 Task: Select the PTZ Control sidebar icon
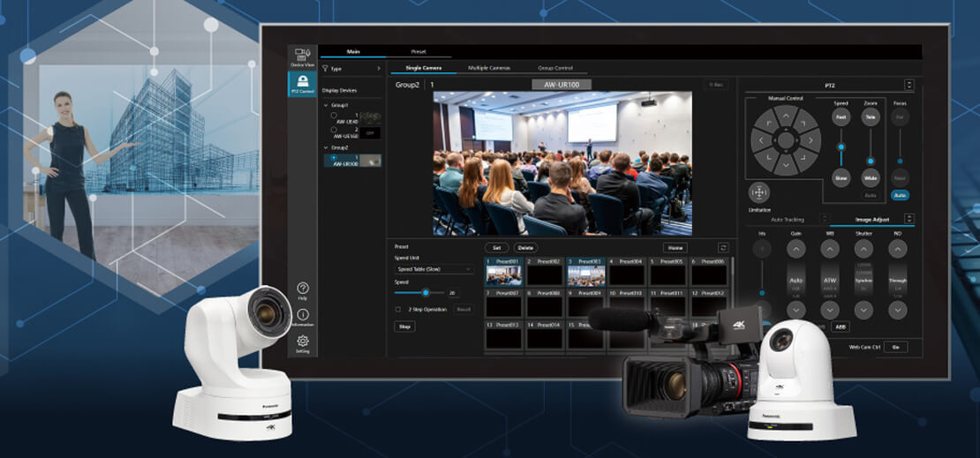click(303, 84)
